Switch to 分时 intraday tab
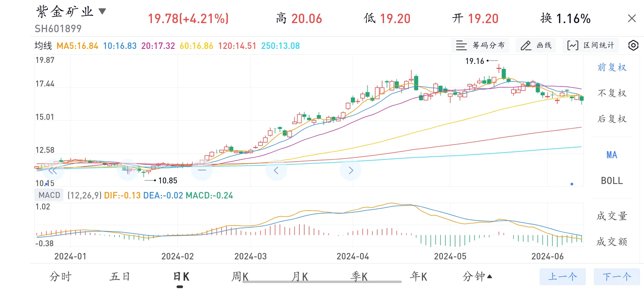644x290 pixels. 61,277
